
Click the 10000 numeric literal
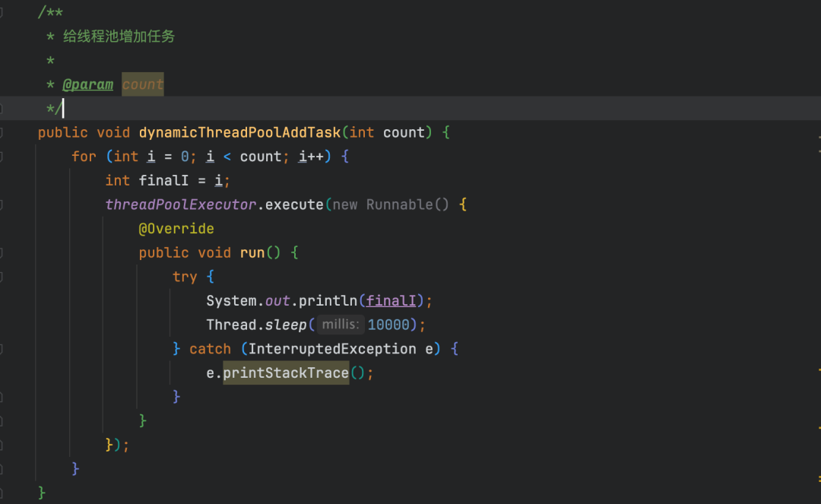(388, 325)
